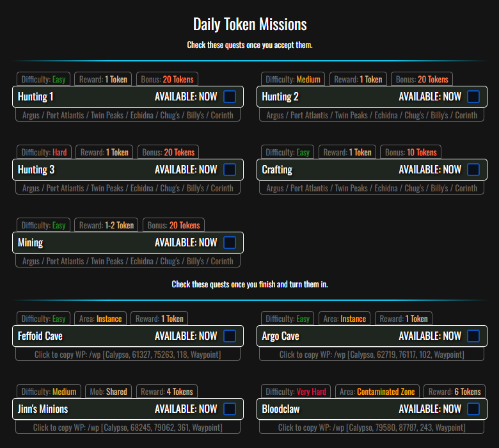Mark the Crafting mission as accepted
The width and height of the screenshot is (499, 448).
coord(473,170)
